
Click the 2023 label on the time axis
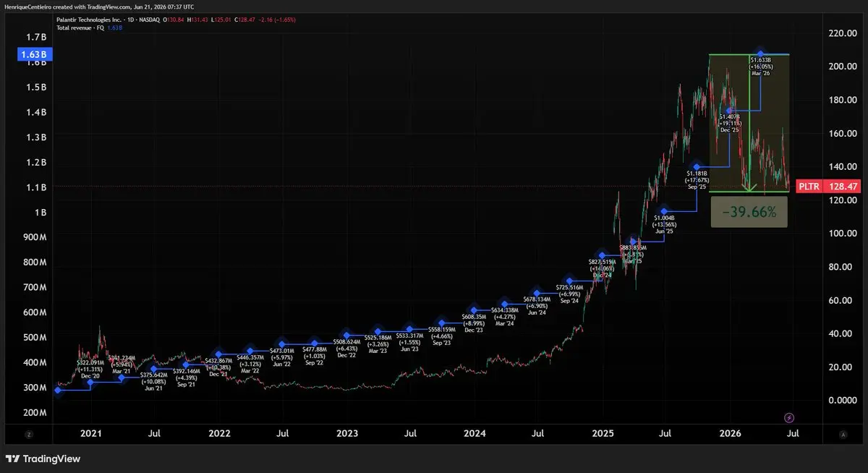[x=346, y=434]
